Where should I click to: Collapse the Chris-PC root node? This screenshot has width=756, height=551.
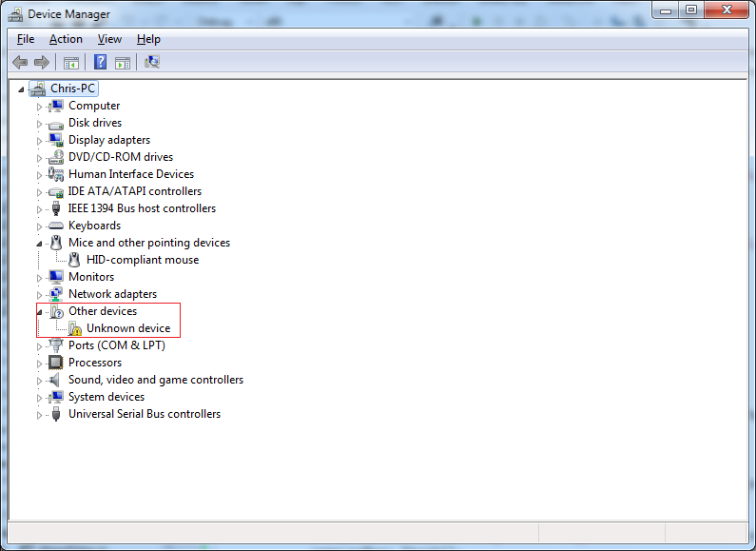(21, 89)
